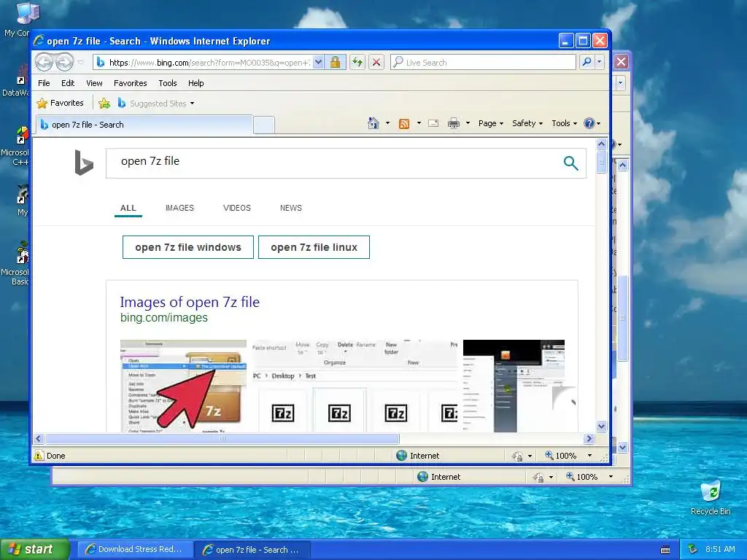Expand the Home button dropdown arrow

tap(387, 123)
